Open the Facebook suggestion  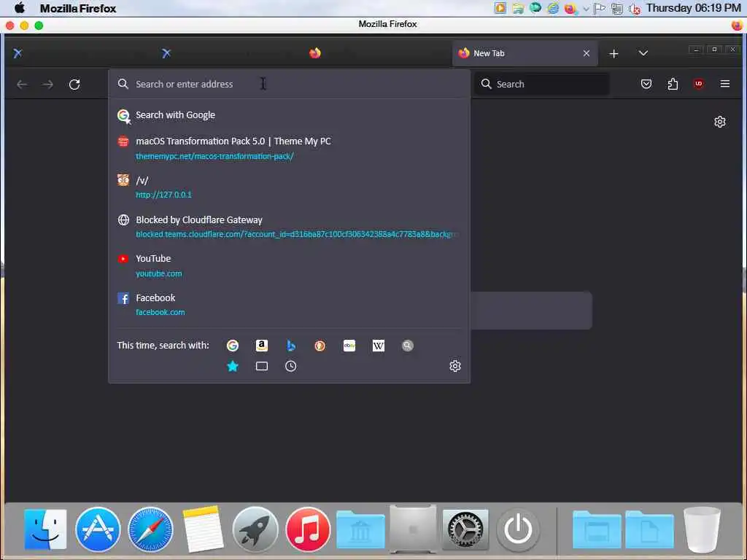(289, 304)
